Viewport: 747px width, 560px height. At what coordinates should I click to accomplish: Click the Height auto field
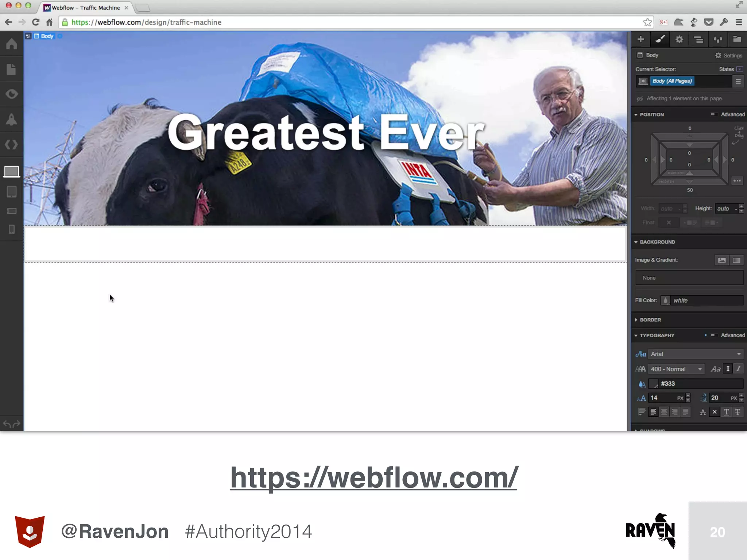click(x=726, y=209)
